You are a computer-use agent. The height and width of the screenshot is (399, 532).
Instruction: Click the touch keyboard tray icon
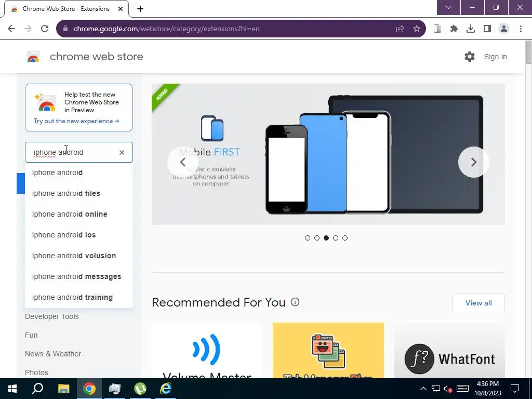[462, 389]
